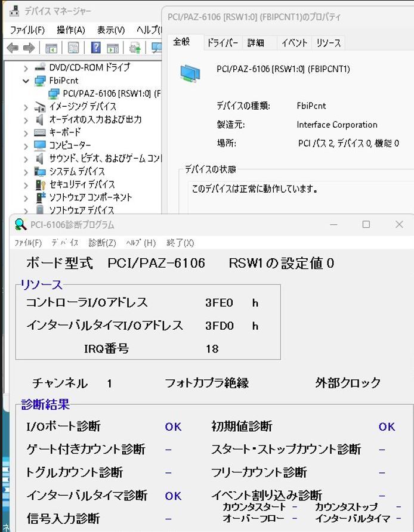Viewport: 414px width, 532px height.
Task: Open ヘルプ(H) menu in diagnostic program
Action: (141, 243)
